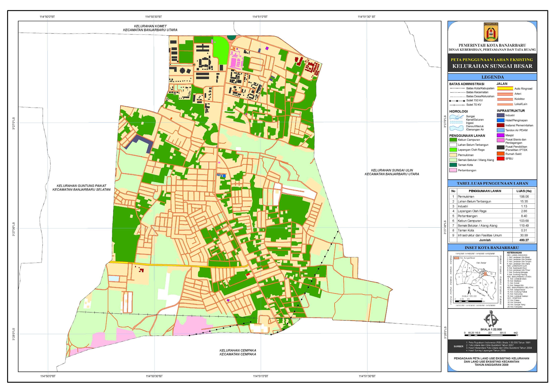Click the 'KELURAHAN SUNGAI BESAR' title
This screenshot has height=392, width=555.
pyautogui.click(x=492, y=66)
